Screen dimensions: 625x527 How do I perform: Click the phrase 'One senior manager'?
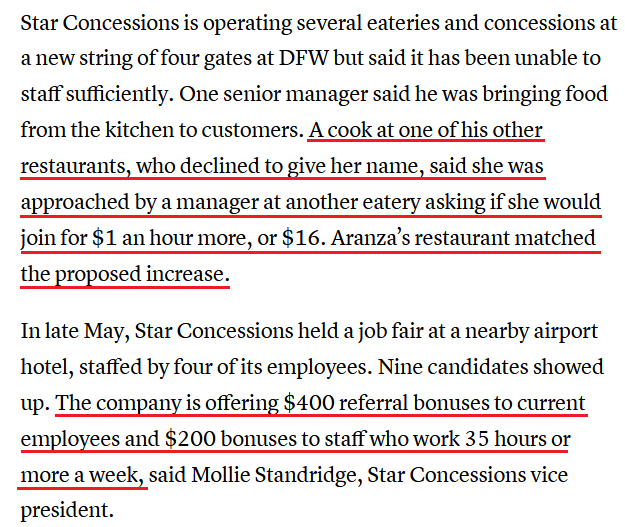pos(273,94)
